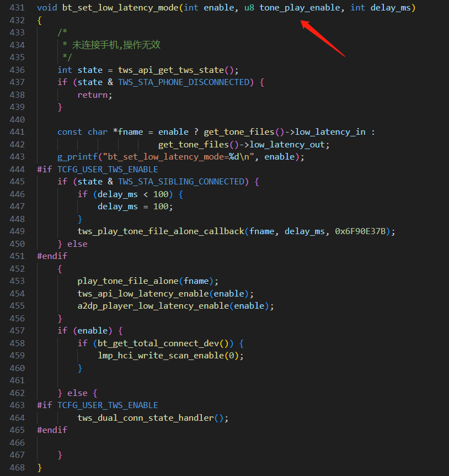449x476 pixels.
Task: Select the TWS_STA_SIBLING_CONNECTED macro
Action: 181,182
